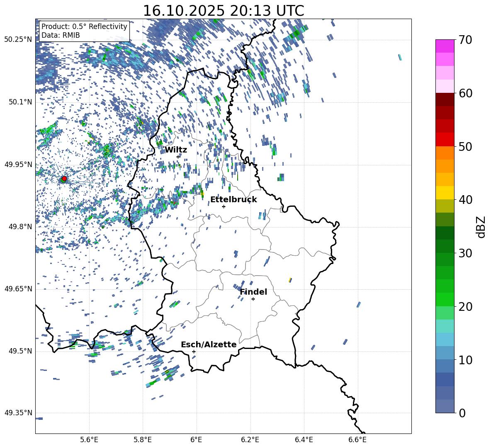Image resolution: width=491 pixels, height=448 pixels.
Task: Click the 50.25°N latitude tick label
Action: coord(18,40)
